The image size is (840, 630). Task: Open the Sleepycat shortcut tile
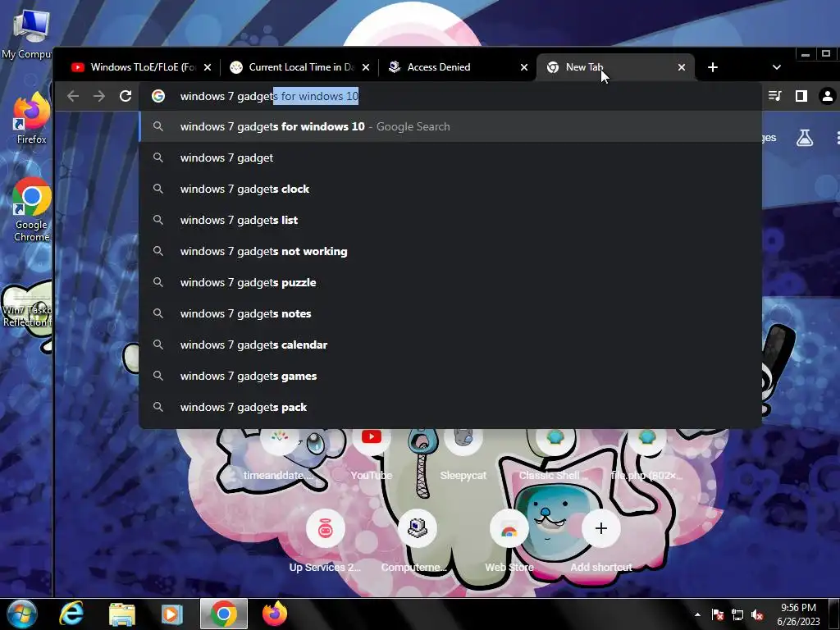[x=463, y=453]
